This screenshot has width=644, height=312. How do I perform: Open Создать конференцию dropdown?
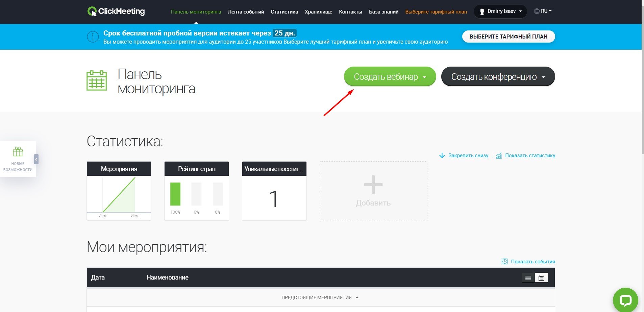(498, 77)
